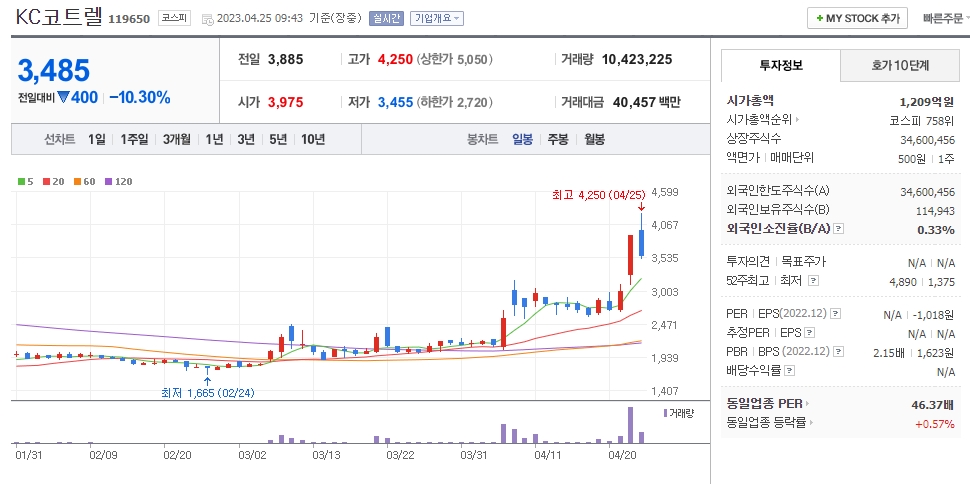Open help icon next to 외국인소진율(B/A)

pyautogui.click(x=838, y=229)
